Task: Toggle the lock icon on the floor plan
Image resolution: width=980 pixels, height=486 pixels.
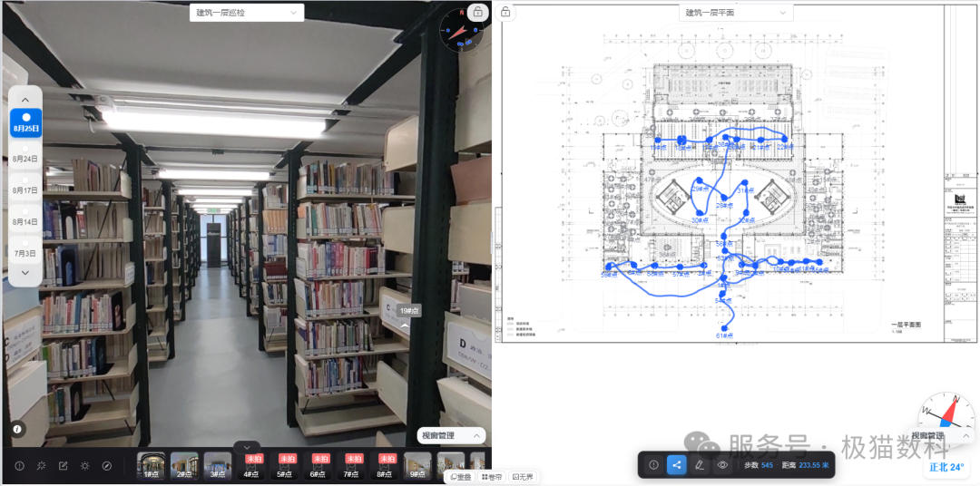Action: 505,12
